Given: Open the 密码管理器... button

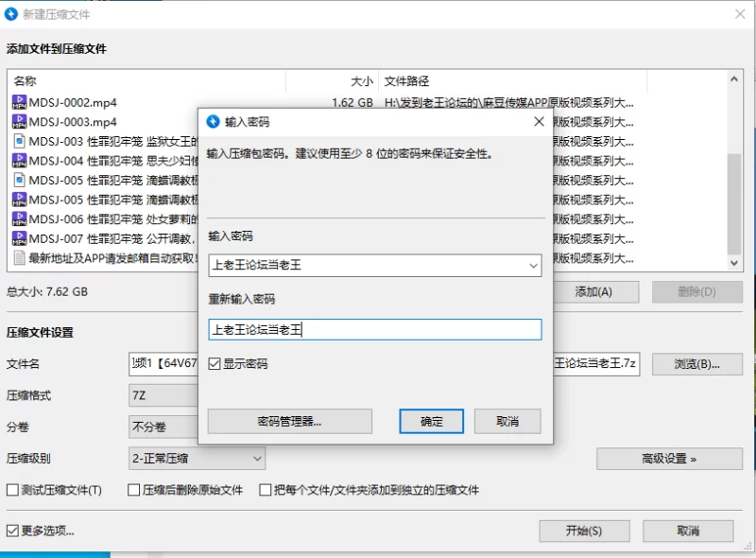Looking at the screenshot, I should click(290, 422).
